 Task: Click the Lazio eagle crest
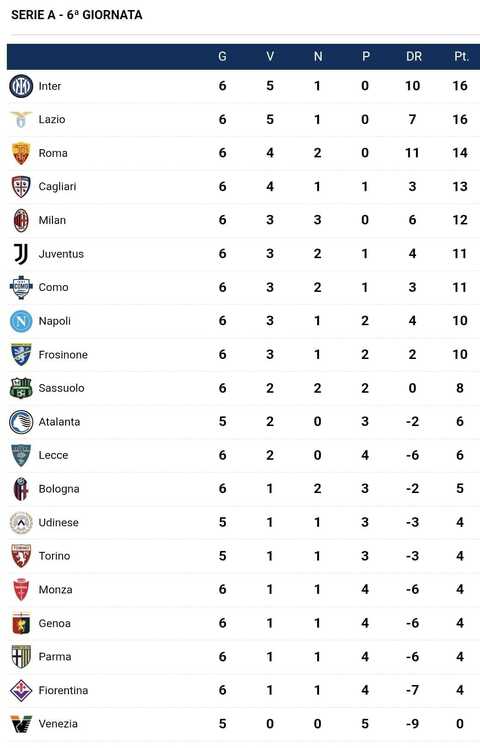pos(21,120)
